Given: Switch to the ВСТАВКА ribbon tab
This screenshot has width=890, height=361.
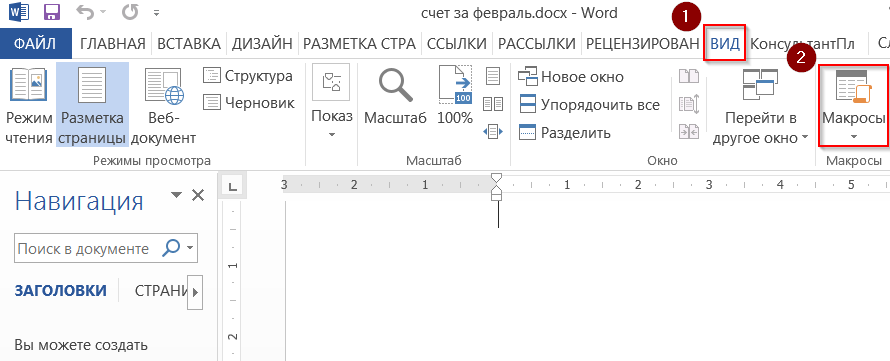Looking at the screenshot, I should 188,44.
